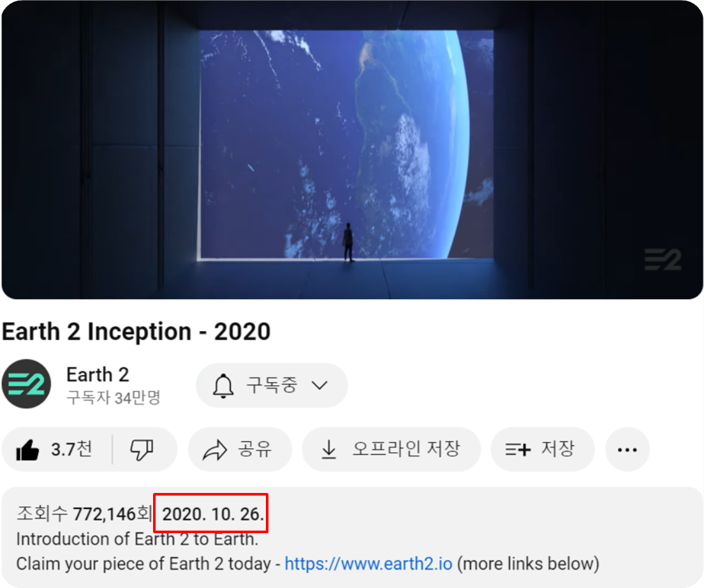Click the 3.7천 like count
Viewport: 704px width, 588px height.
pos(72,449)
